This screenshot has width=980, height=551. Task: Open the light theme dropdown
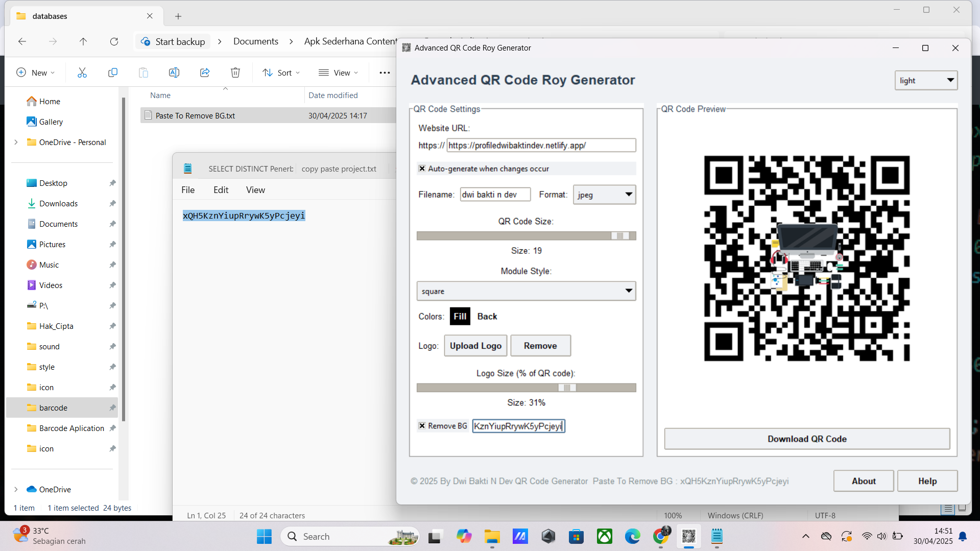pos(926,80)
